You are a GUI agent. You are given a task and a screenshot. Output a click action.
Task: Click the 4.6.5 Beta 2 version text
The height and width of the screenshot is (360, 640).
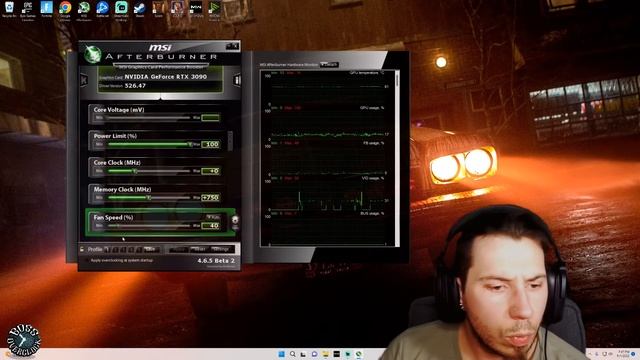tap(216, 260)
